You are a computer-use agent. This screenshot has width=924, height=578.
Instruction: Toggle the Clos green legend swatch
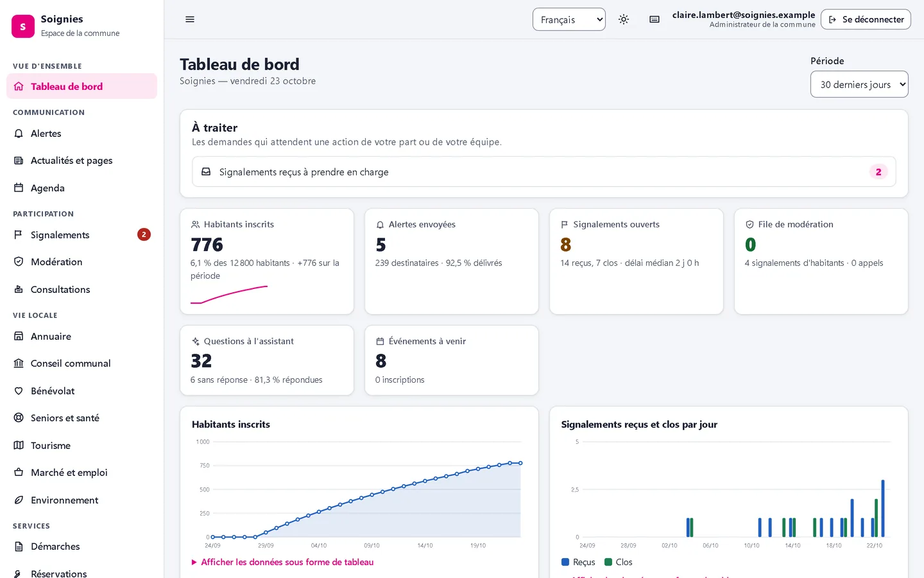pyautogui.click(x=608, y=562)
